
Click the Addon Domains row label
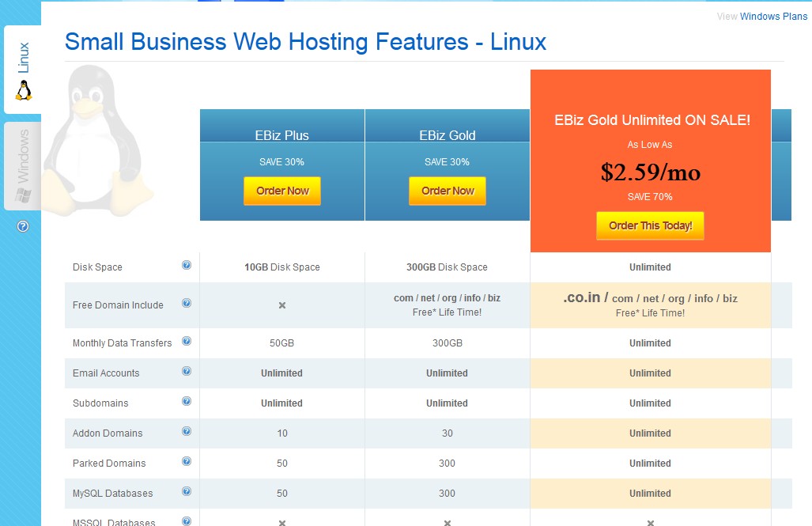point(108,433)
